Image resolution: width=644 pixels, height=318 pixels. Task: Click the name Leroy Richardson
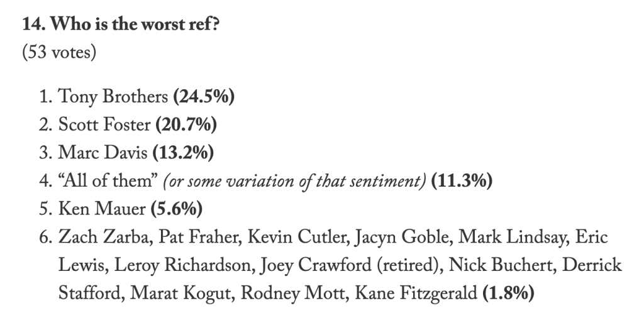pyautogui.click(x=182, y=266)
